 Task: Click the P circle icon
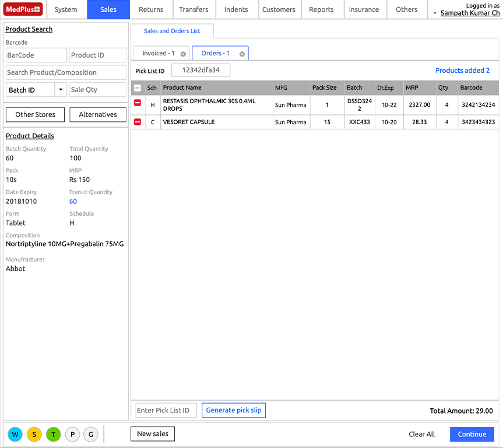72,435
